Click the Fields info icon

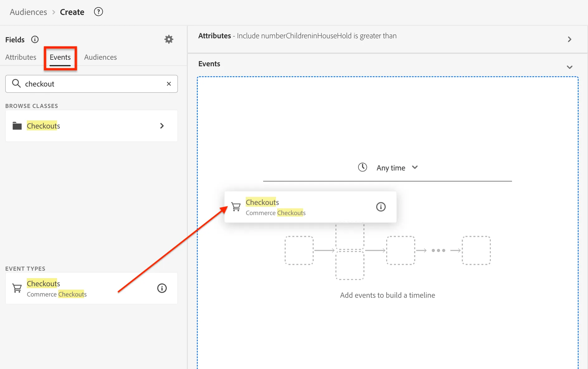pyautogui.click(x=35, y=40)
